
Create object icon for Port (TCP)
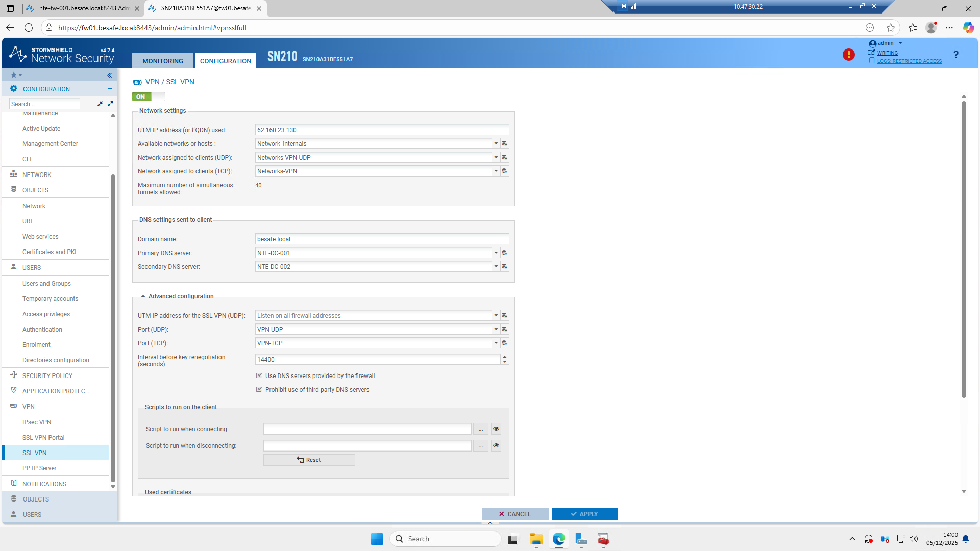pos(505,343)
